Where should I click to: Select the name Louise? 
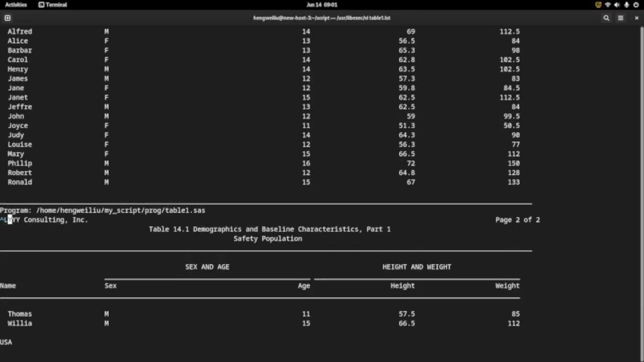[20, 144]
